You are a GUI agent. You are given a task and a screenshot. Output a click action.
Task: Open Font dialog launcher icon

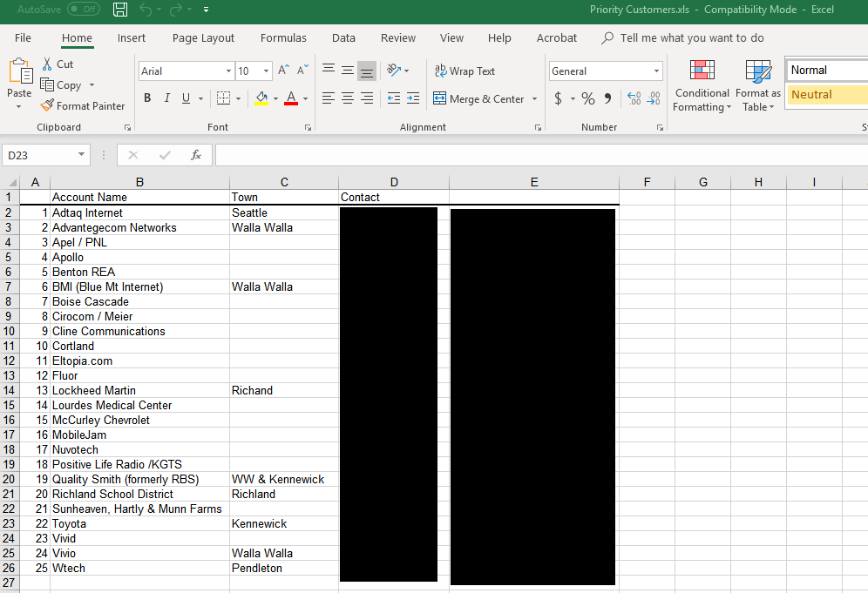(x=308, y=128)
